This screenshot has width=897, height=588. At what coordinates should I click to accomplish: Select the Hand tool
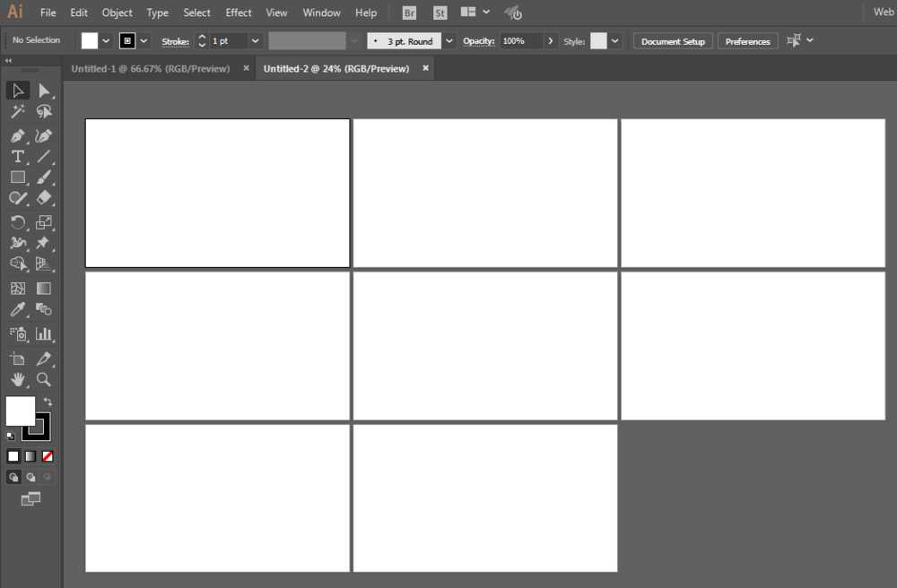17,379
